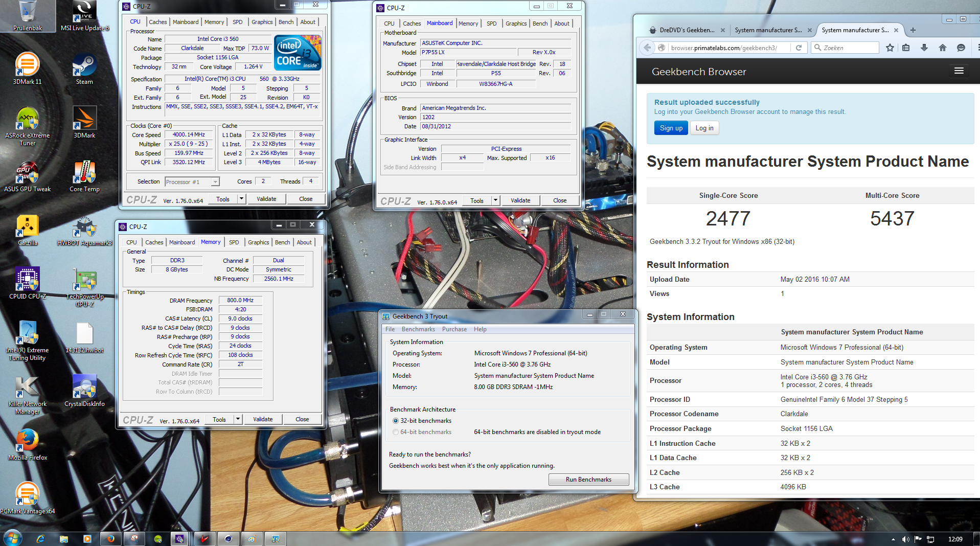The width and height of the screenshot is (980, 546).
Task: Open MSI Live Update 6 shortcut
Action: click(x=84, y=16)
